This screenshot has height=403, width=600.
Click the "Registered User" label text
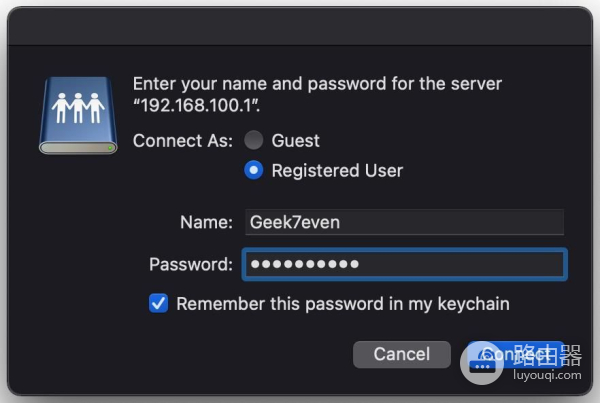pos(337,170)
